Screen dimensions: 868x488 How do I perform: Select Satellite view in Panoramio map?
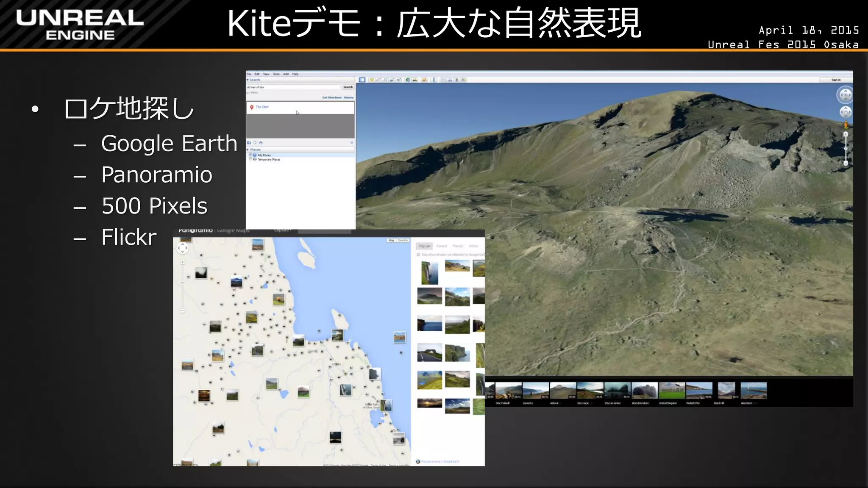[x=403, y=240]
